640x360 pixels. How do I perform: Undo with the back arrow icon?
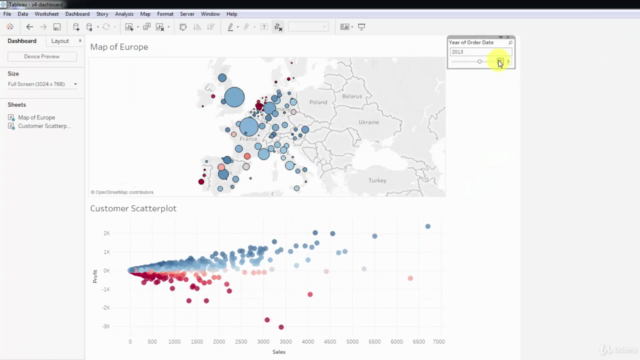pyautogui.click(x=29, y=27)
